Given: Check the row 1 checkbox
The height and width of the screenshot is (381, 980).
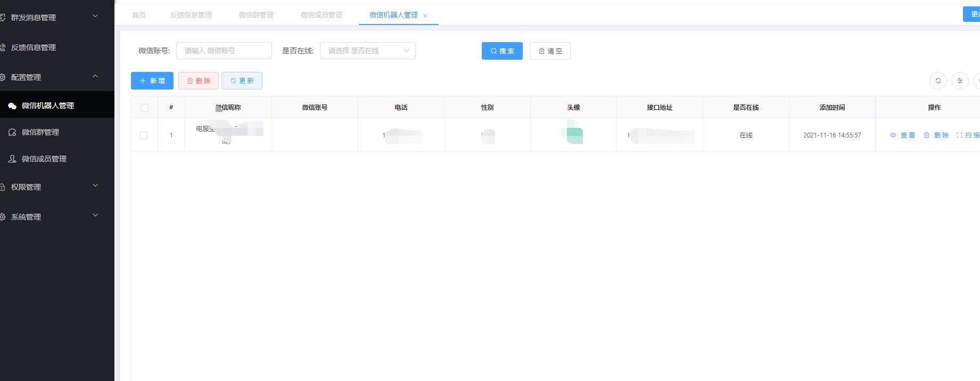Looking at the screenshot, I should point(144,135).
